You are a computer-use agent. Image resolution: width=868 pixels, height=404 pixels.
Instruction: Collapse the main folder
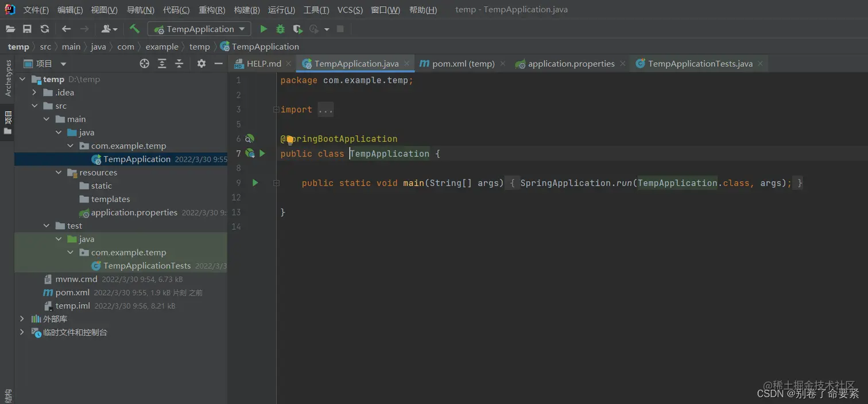[46, 119]
